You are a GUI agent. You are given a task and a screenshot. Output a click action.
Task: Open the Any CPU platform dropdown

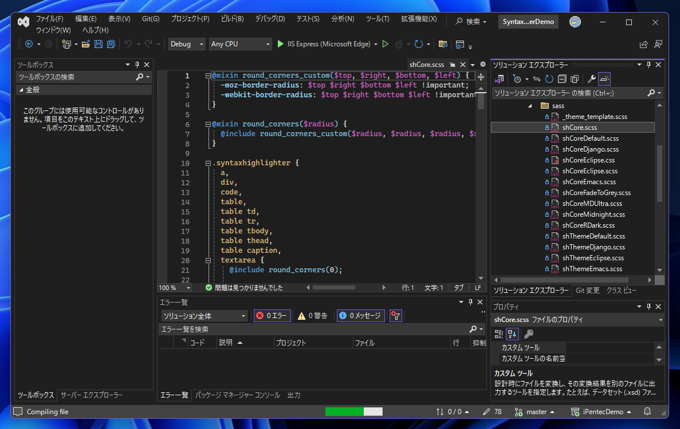pyautogui.click(x=239, y=44)
